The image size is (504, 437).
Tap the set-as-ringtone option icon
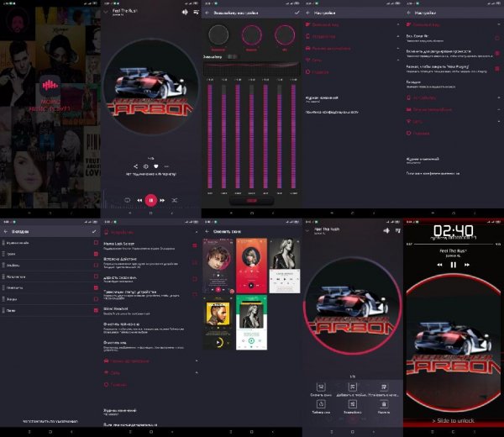coord(384,387)
